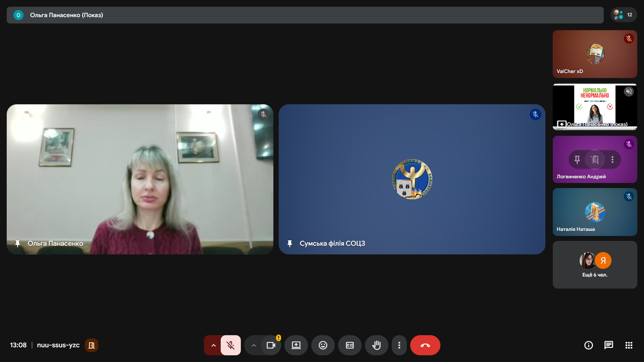Open more options three-dot menu
Viewport: 644px width, 362px height.
click(399, 345)
